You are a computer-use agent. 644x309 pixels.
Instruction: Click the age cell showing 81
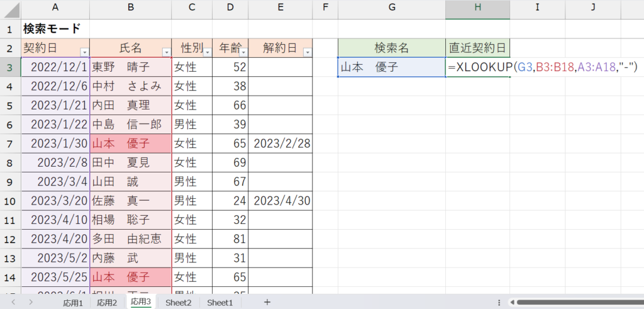pos(230,239)
